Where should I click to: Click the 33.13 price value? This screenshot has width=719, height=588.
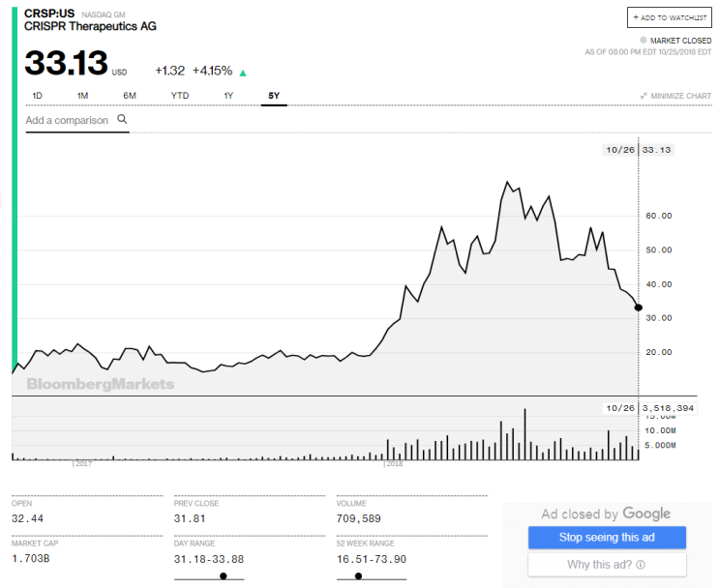coord(66,62)
